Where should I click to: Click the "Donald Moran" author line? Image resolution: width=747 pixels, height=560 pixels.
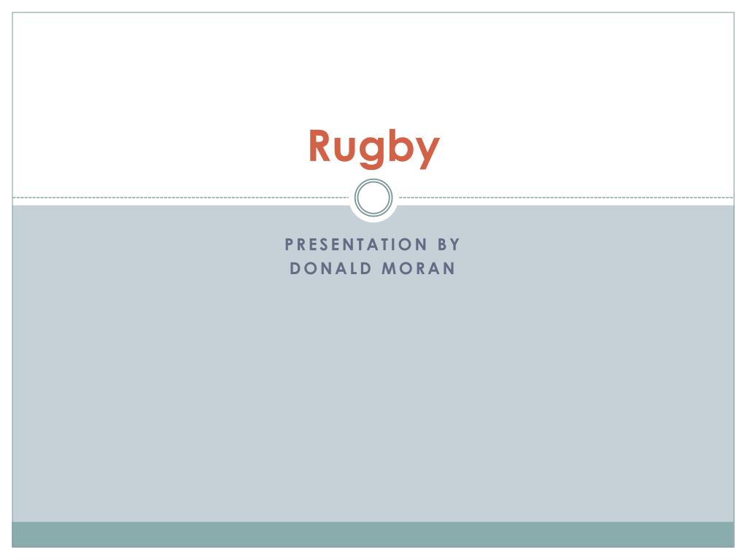coord(373,268)
